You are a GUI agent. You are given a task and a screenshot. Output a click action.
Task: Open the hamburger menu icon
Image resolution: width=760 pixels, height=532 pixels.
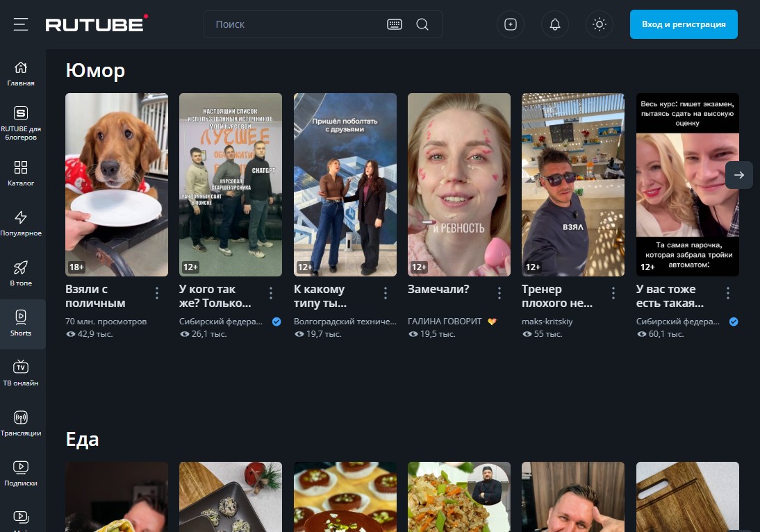[x=21, y=24]
